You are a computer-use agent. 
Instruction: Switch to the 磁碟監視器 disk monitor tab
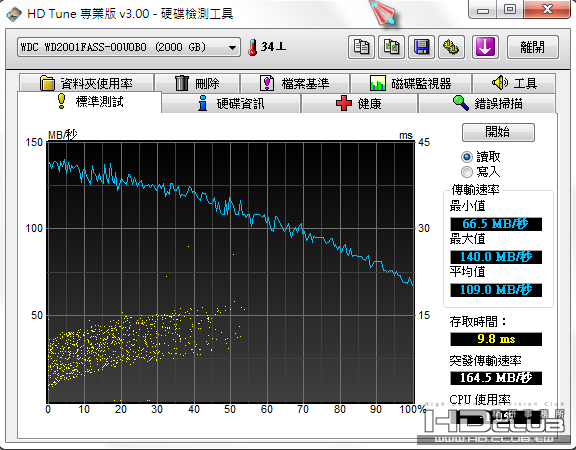[411, 83]
